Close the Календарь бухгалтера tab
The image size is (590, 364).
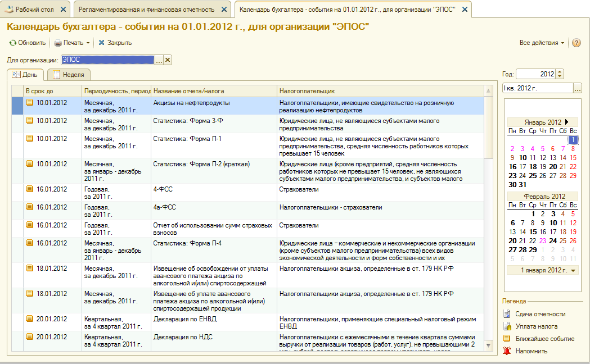click(x=465, y=10)
